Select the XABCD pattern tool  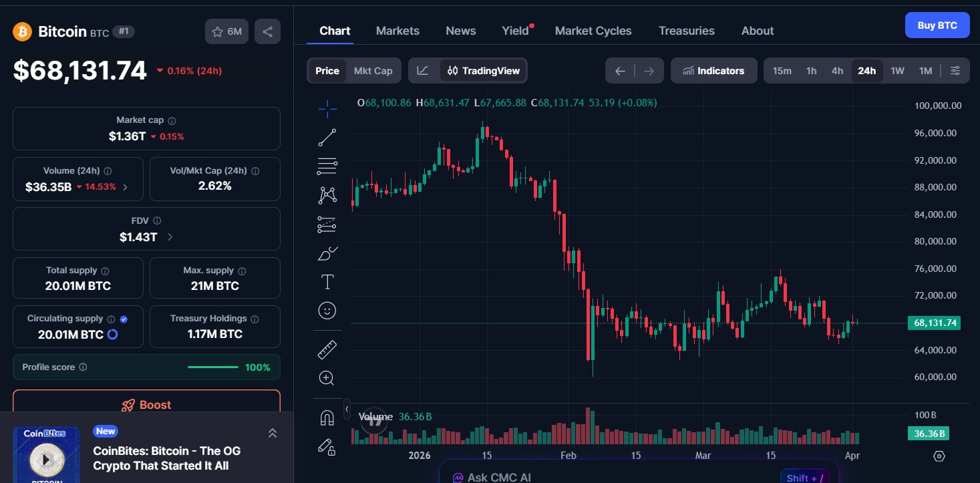(327, 194)
